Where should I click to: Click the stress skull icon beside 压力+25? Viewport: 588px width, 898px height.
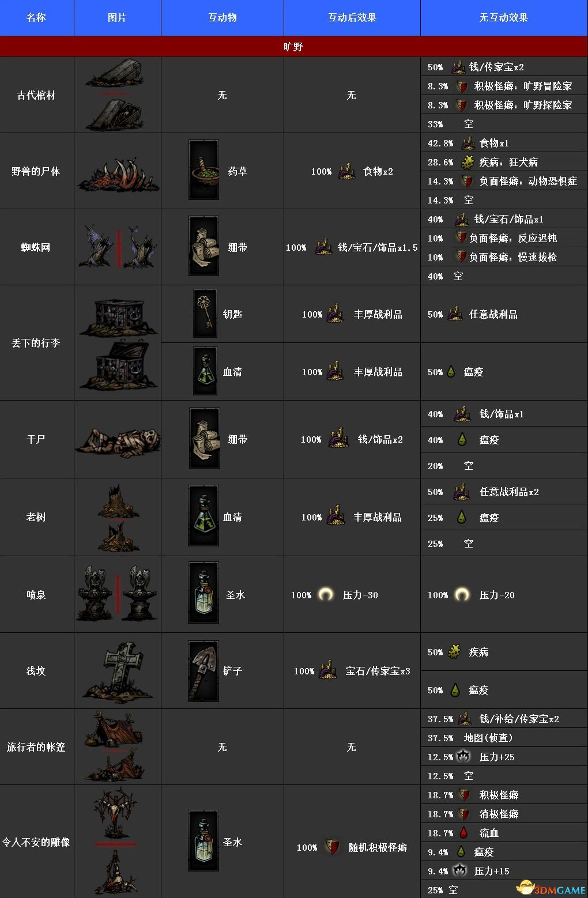click(x=463, y=756)
